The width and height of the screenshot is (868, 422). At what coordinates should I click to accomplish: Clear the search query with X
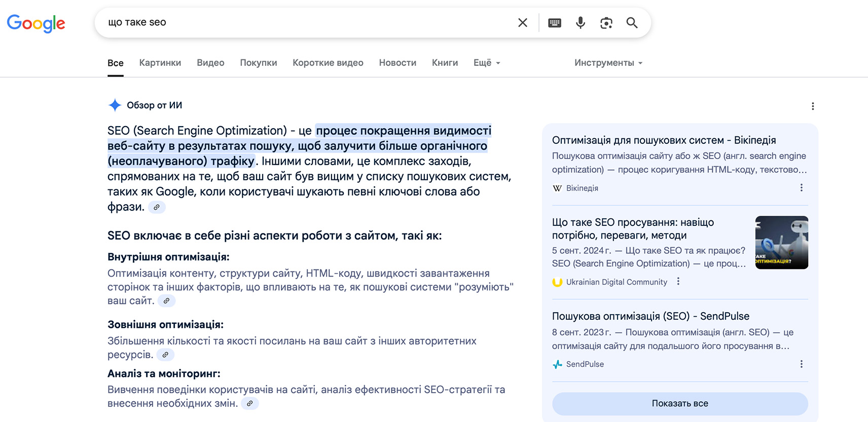(523, 22)
